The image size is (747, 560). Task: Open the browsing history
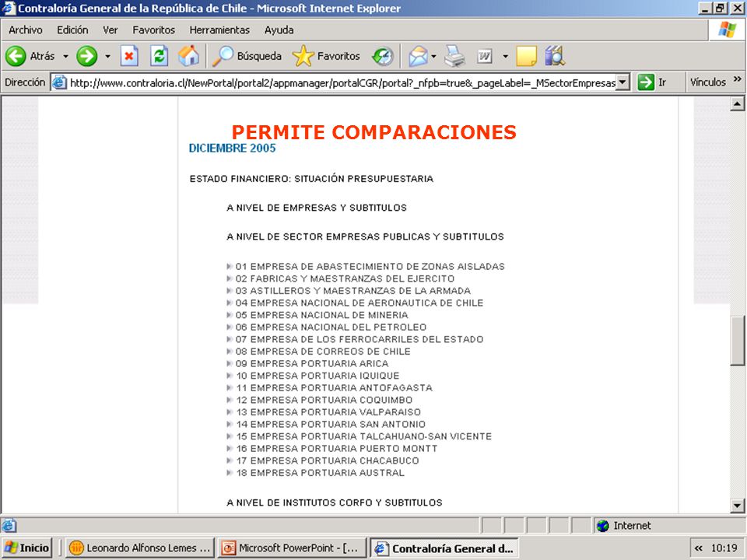tap(383, 56)
